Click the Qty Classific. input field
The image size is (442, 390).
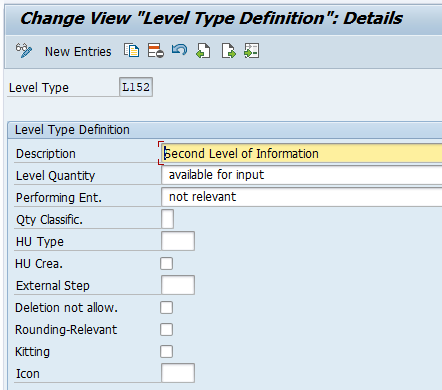pos(167,219)
